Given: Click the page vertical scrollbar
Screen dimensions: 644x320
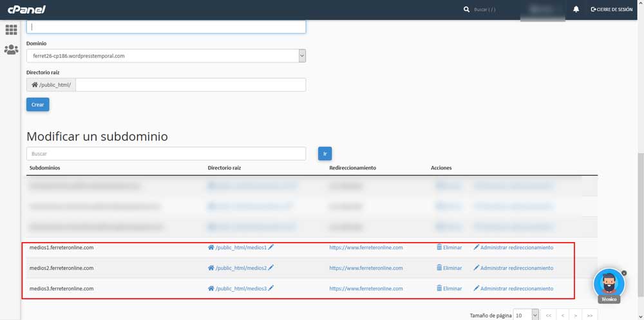Looking at the screenshot, I should [x=641, y=225].
